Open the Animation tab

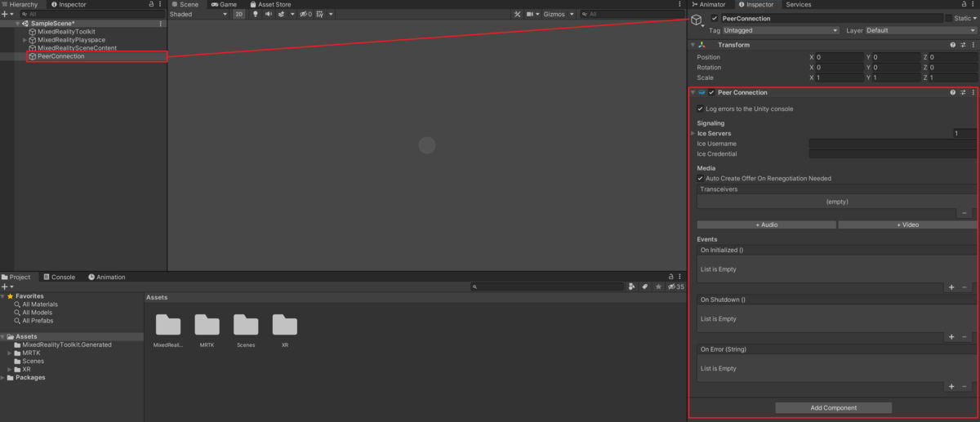tap(107, 278)
